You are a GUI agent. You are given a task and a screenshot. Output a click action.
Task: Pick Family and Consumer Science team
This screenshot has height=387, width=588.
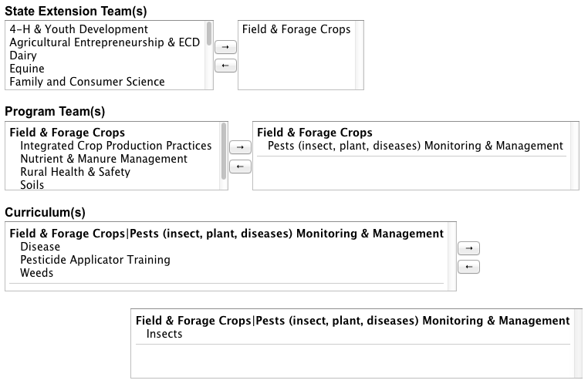86,82
